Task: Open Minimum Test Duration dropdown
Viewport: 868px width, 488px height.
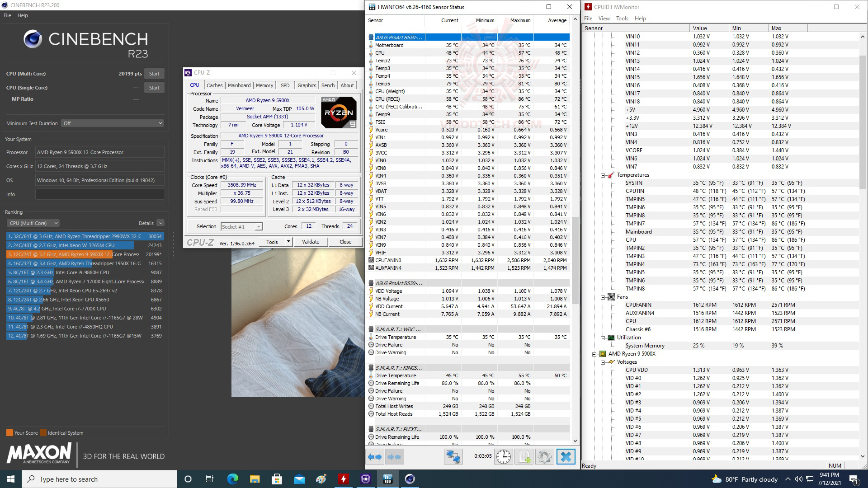Action: point(112,123)
